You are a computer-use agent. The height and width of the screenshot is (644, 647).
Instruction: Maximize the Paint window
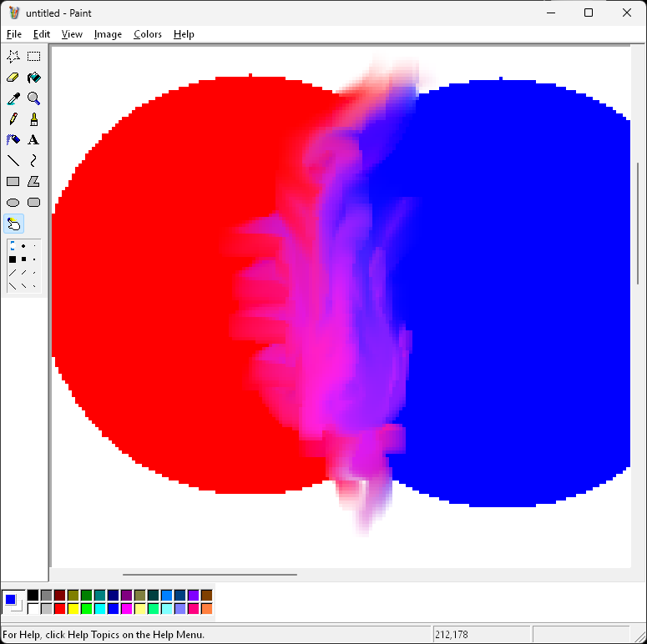[589, 13]
